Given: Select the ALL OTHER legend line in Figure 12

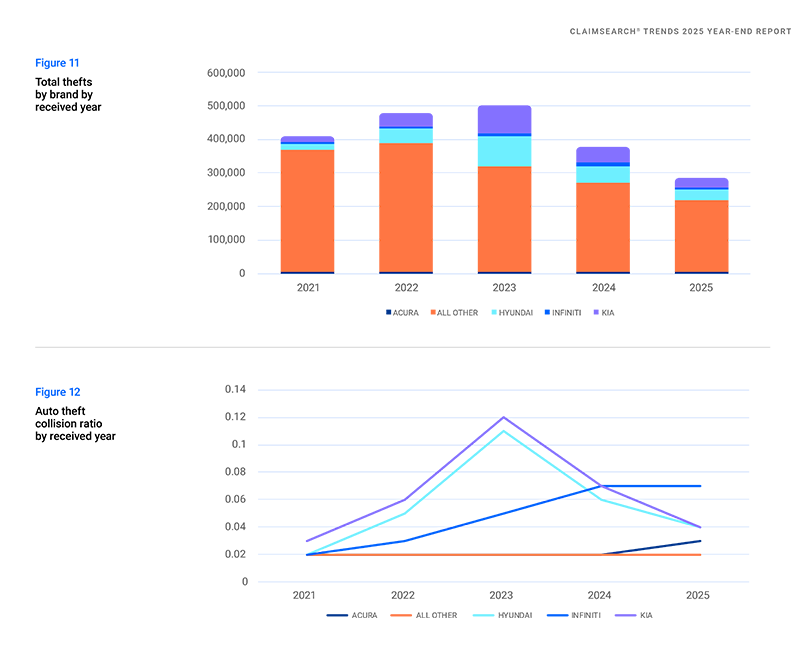Looking at the screenshot, I should point(401,615).
